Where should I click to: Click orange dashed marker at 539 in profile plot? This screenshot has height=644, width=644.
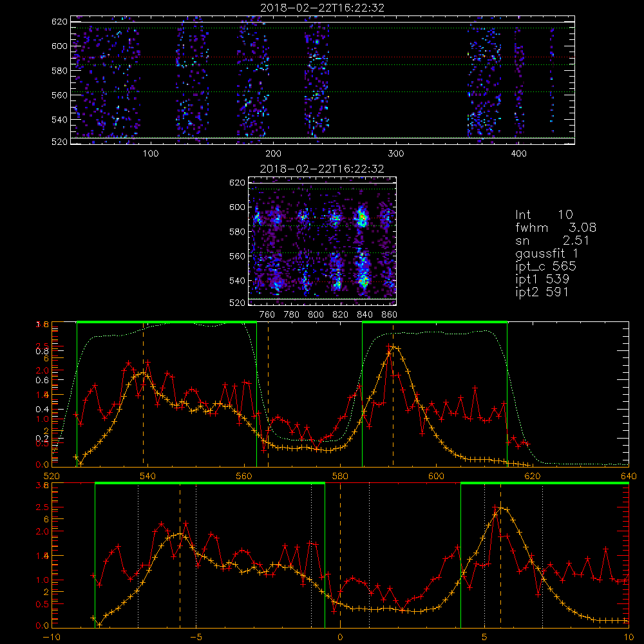coord(144,394)
